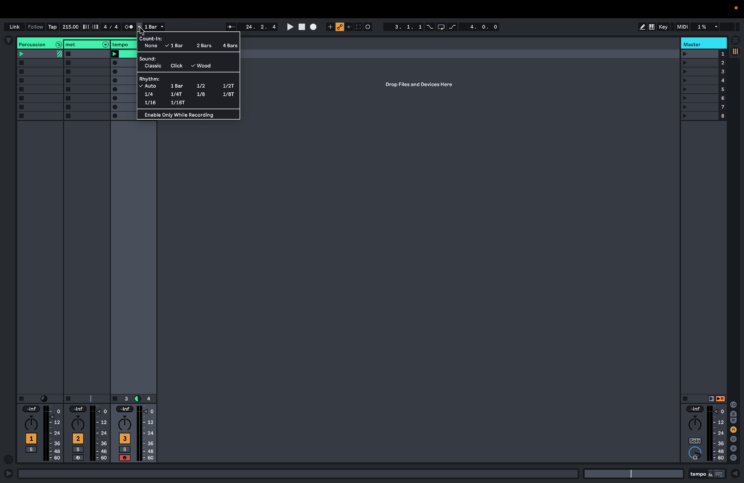Arm track 2 for recording

78,458
